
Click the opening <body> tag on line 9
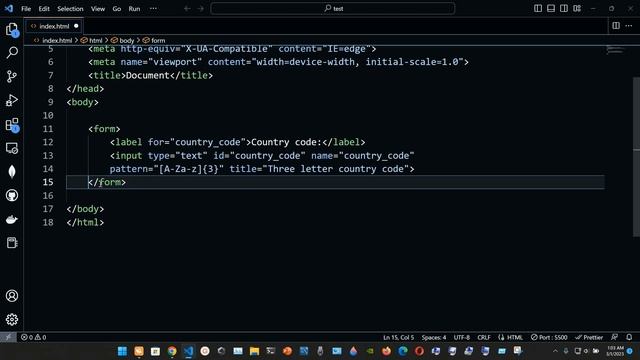tap(82, 102)
